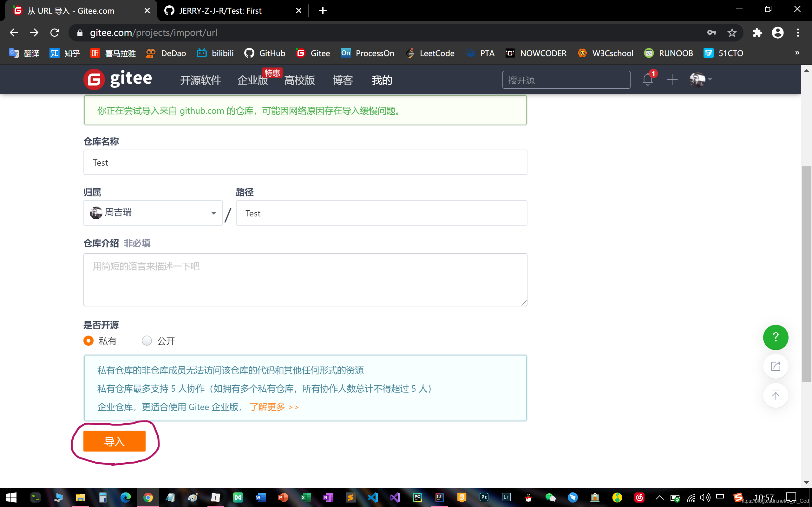Click the Gitee notification bell icon
Screen dimensions: 812x507
pyautogui.click(x=648, y=80)
